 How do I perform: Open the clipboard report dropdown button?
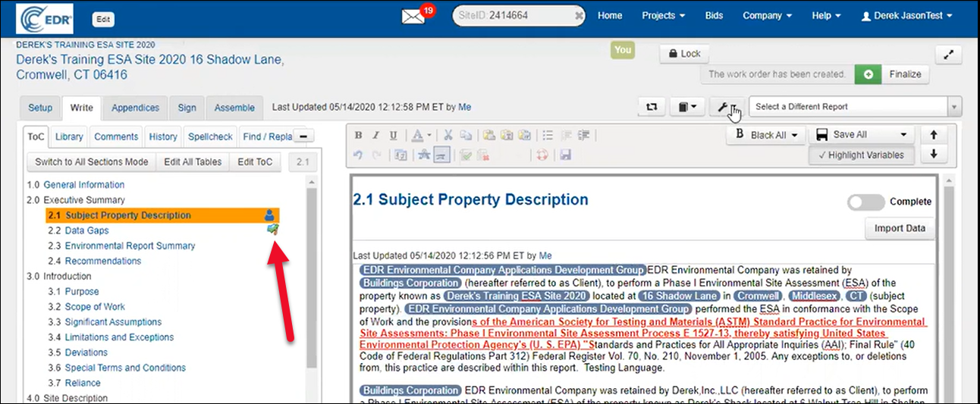tap(687, 107)
